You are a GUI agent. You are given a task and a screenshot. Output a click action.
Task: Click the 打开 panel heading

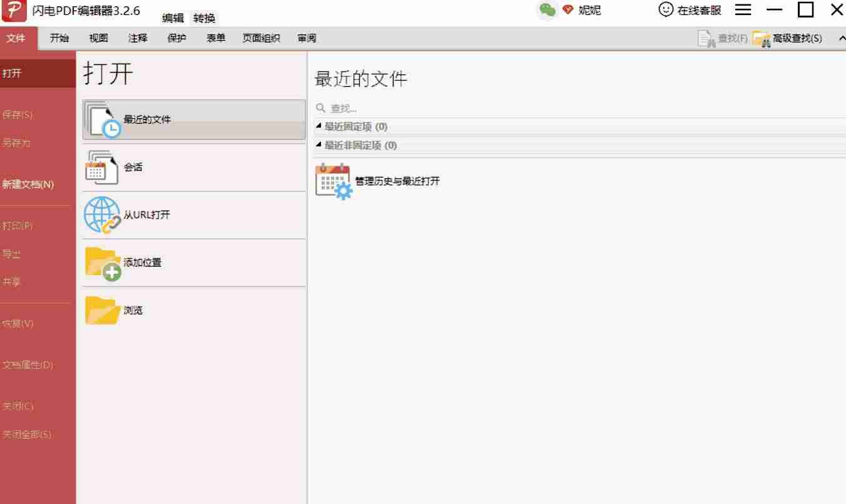point(108,73)
